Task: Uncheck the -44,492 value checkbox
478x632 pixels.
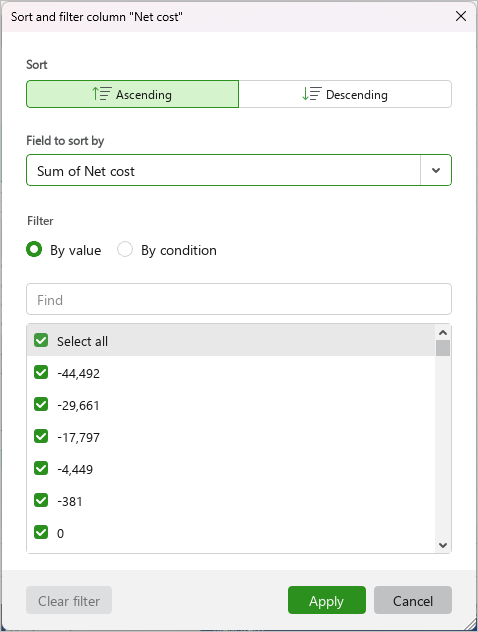Action: 41,373
